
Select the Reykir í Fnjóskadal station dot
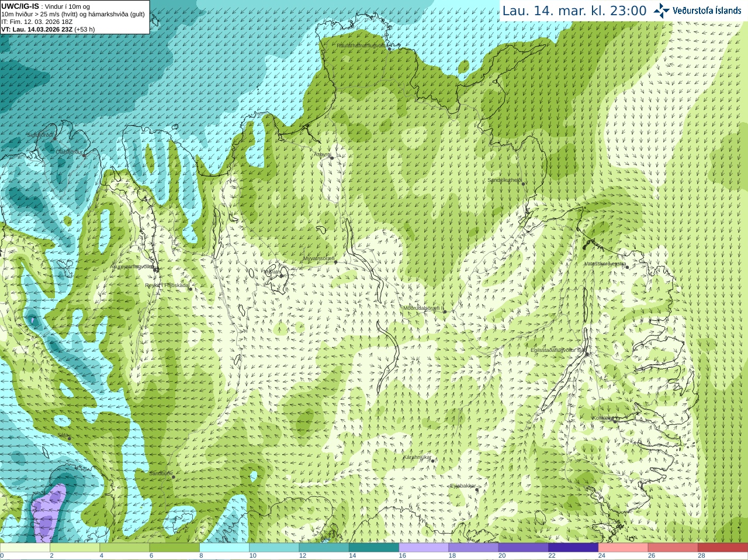pyautogui.click(x=191, y=289)
